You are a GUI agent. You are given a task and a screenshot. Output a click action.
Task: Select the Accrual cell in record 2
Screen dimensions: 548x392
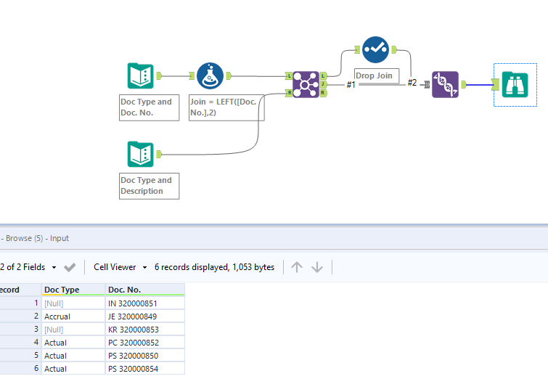click(73, 317)
